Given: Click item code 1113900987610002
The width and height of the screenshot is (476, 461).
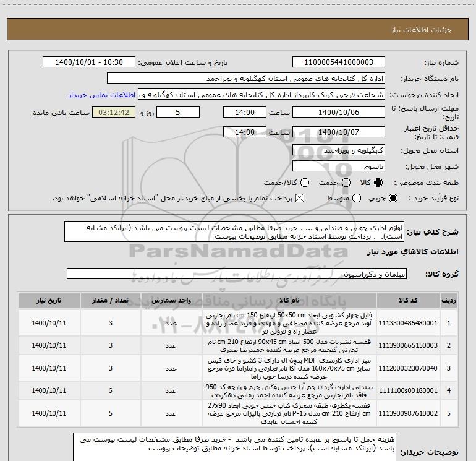Looking at the screenshot, I should 408,413.
